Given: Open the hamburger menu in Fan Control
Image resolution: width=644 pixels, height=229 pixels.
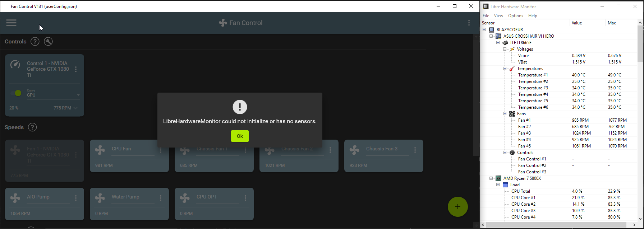Looking at the screenshot, I should [11, 23].
